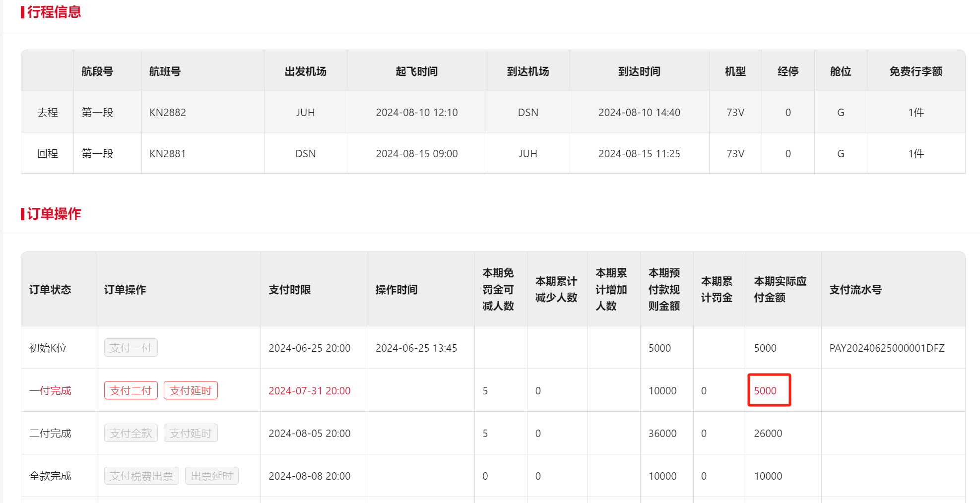Select flight number KN2882

pos(168,113)
